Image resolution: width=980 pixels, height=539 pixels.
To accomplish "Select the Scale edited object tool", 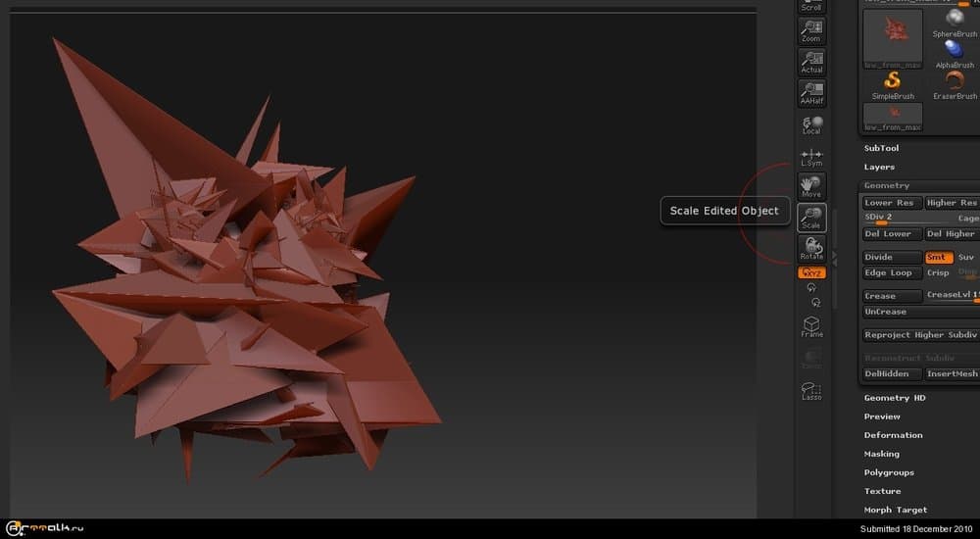I will click(811, 217).
